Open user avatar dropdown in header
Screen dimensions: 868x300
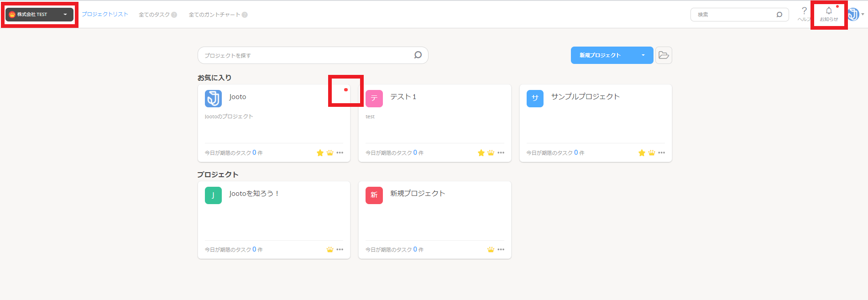tap(855, 15)
